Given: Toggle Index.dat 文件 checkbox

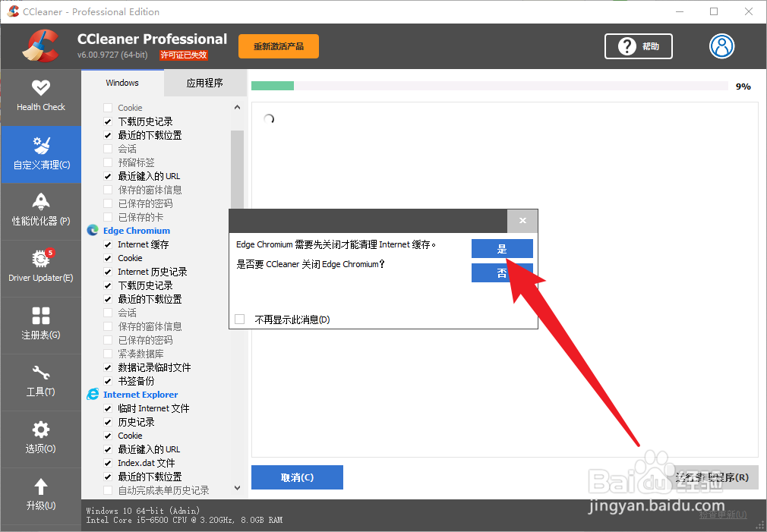Looking at the screenshot, I should tap(108, 463).
